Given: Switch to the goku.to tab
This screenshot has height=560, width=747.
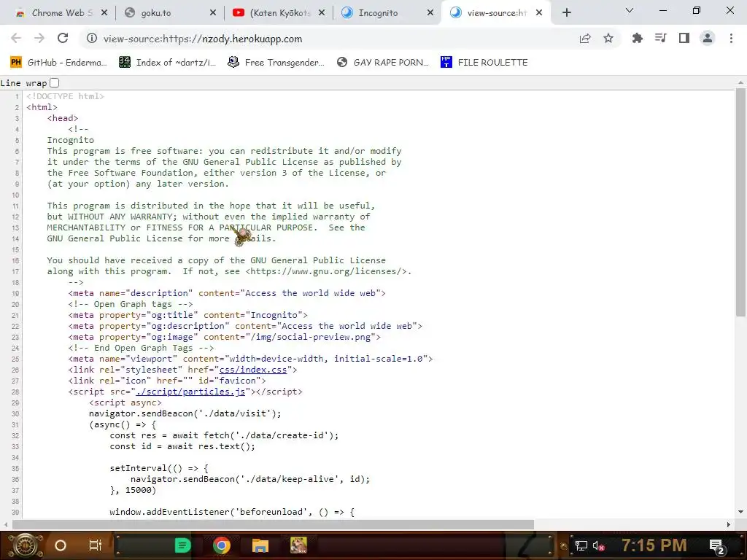Looking at the screenshot, I should 169,13.
